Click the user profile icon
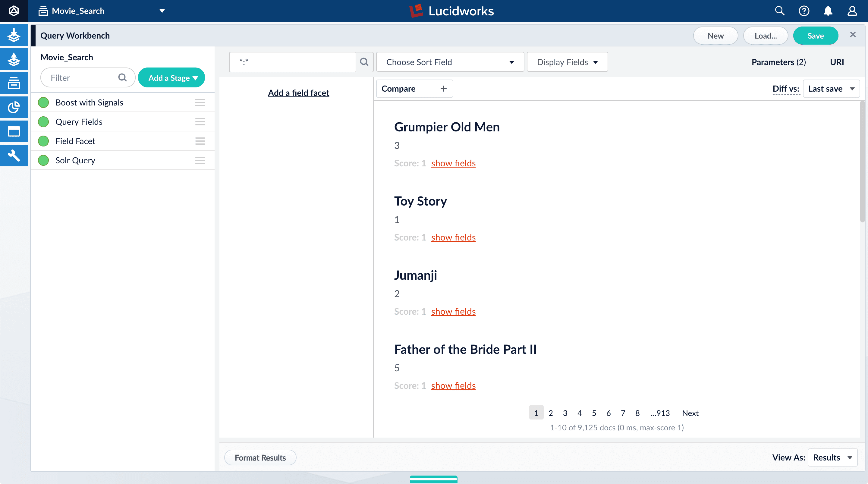This screenshot has height=484, width=868. tap(852, 11)
